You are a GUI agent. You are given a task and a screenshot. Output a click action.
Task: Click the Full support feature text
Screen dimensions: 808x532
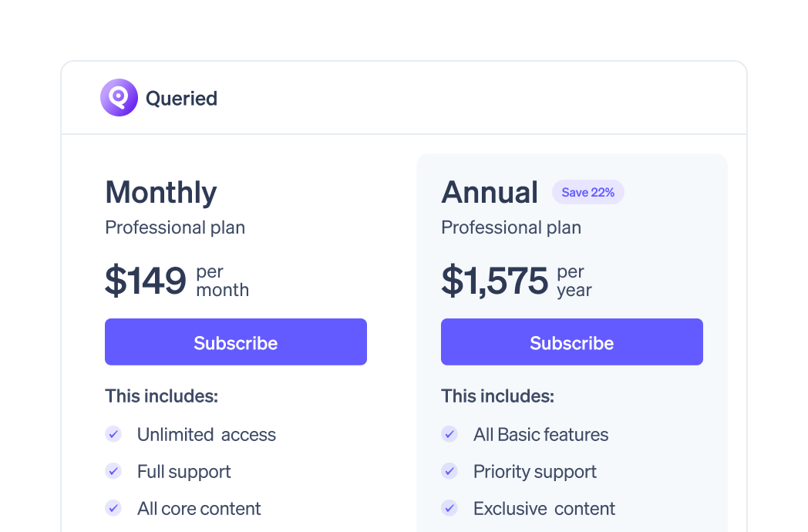pyautogui.click(x=184, y=472)
